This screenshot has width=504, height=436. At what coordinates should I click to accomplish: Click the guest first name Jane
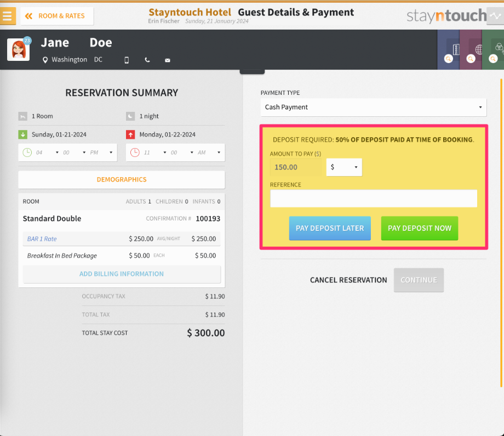point(55,42)
